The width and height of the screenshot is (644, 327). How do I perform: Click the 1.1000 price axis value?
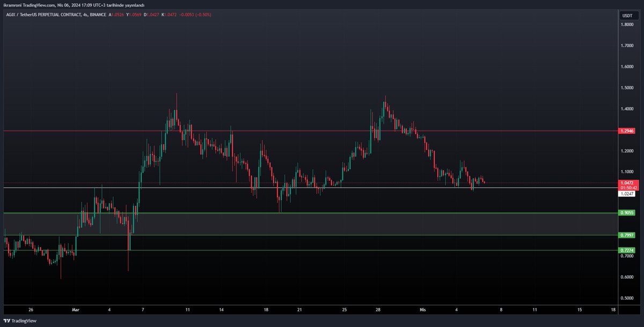[x=627, y=172]
